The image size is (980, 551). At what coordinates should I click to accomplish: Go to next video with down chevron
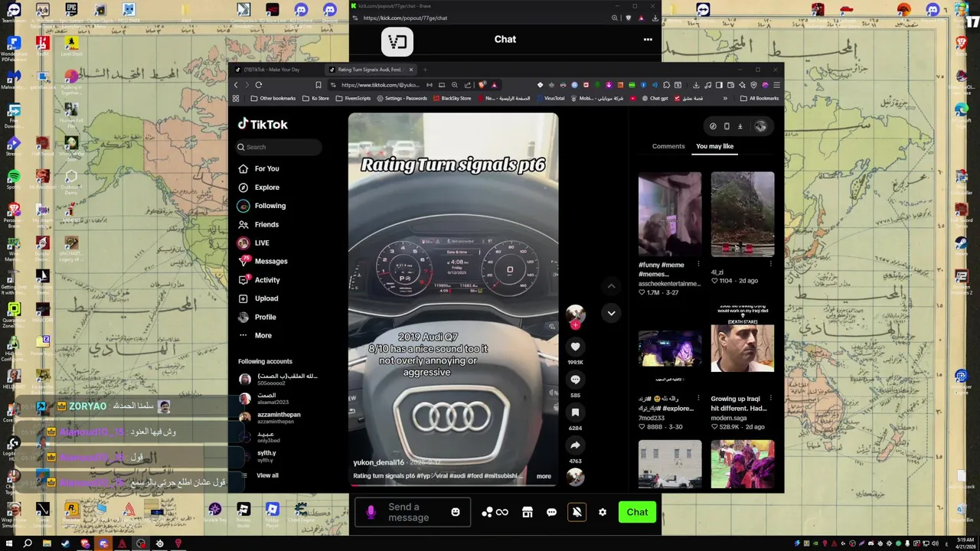611,313
